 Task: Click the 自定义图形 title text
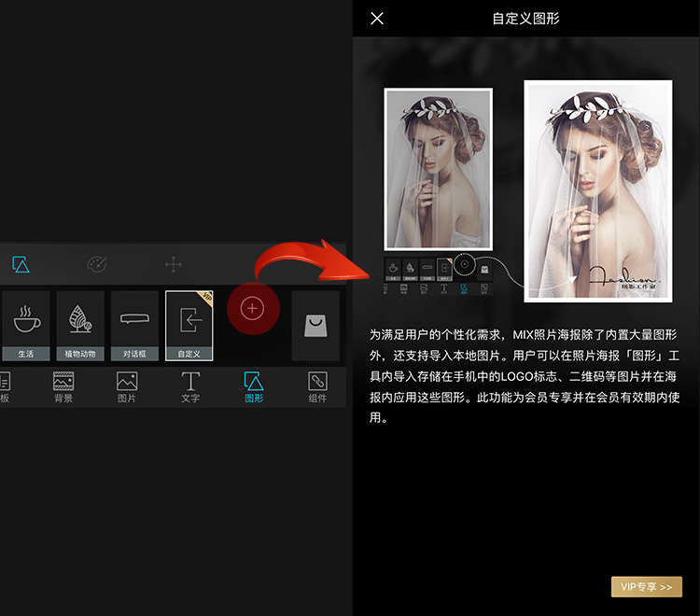click(525, 19)
